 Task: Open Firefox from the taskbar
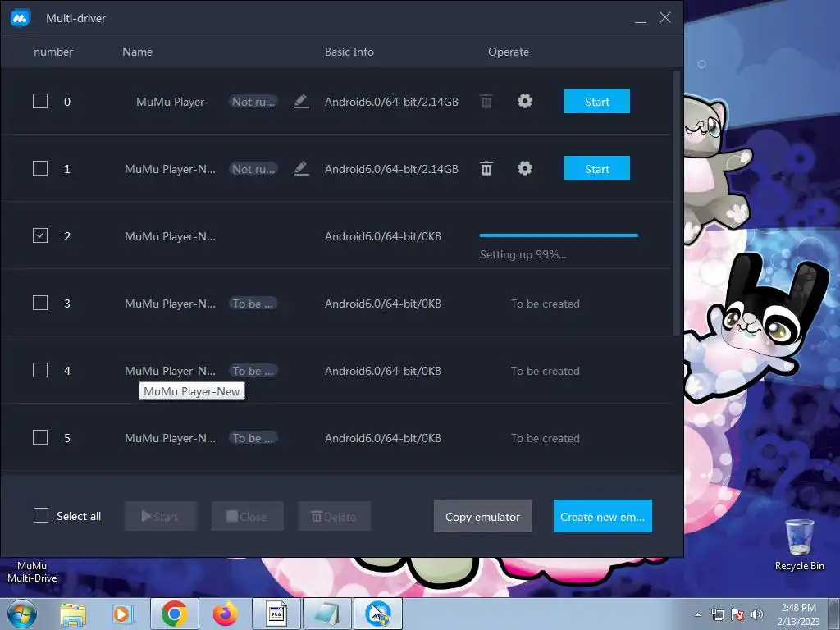[225, 614]
